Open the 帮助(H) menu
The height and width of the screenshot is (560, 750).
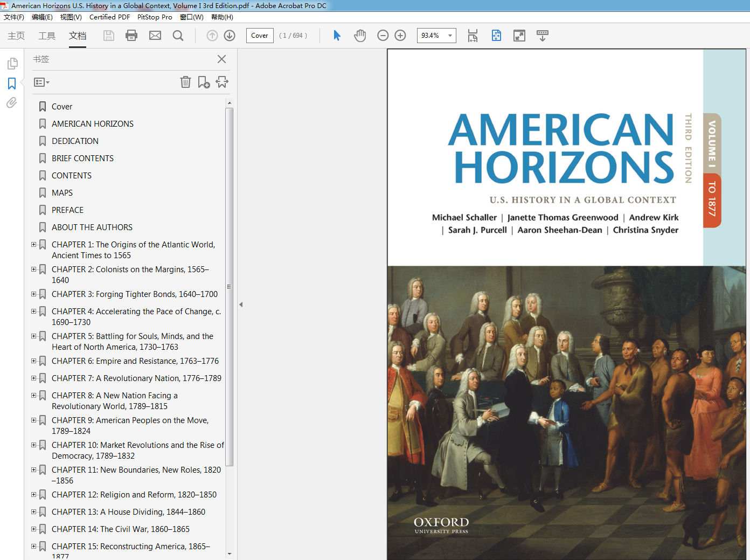[222, 17]
